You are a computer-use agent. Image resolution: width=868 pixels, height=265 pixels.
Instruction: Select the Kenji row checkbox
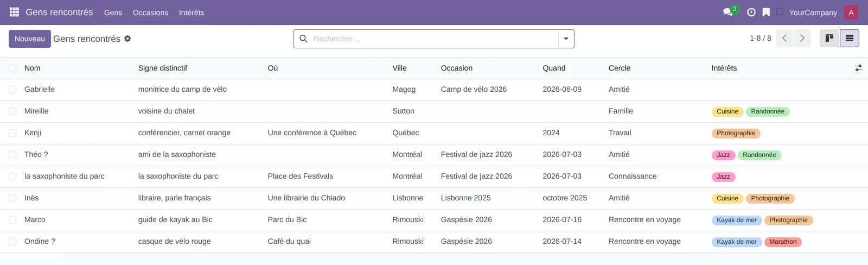(12, 133)
